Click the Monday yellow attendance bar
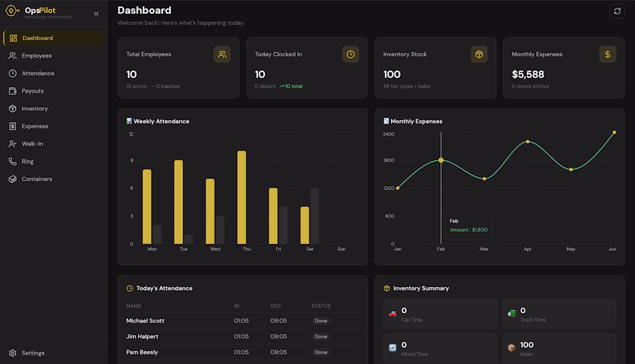The image size is (635, 364). 147,207
